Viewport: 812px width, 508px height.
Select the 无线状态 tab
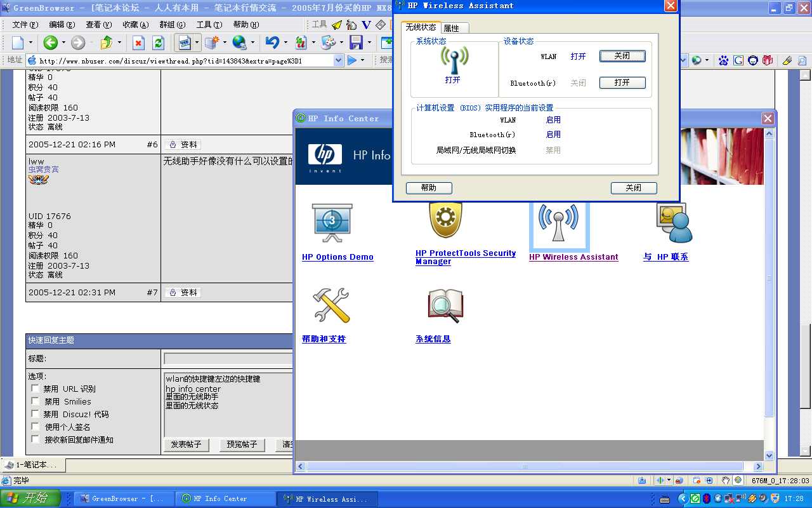pos(421,27)
